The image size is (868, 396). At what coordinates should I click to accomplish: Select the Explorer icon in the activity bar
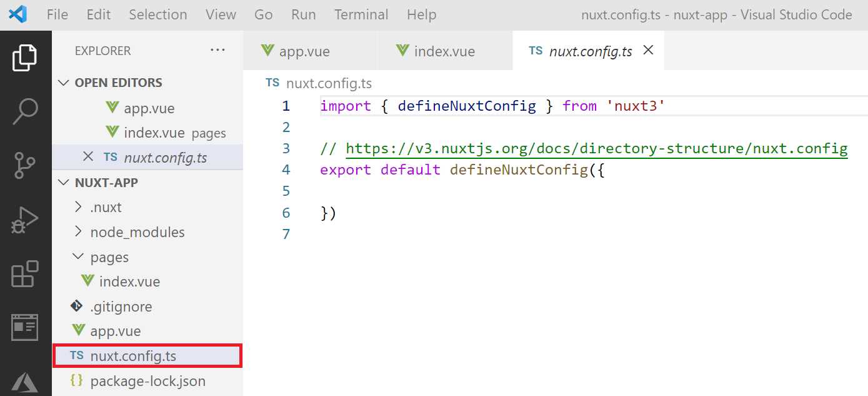pyautogui.click(x=26, y=57)
